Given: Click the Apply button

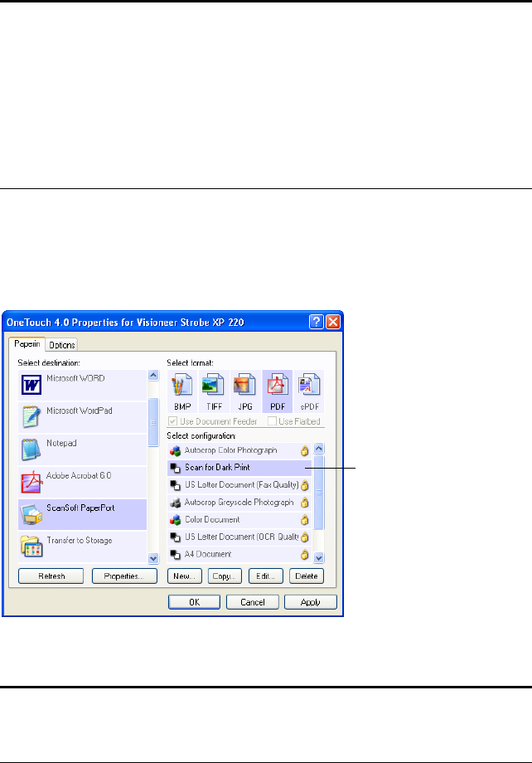Looking at the screenshot, I should [x=311, y=602].
